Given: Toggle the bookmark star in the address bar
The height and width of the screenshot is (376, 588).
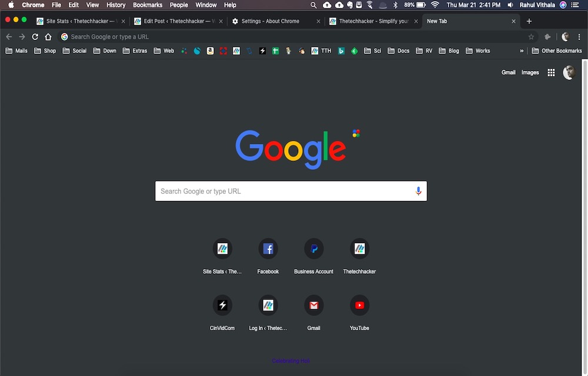Looking at the screenshot, I should 531,36.
